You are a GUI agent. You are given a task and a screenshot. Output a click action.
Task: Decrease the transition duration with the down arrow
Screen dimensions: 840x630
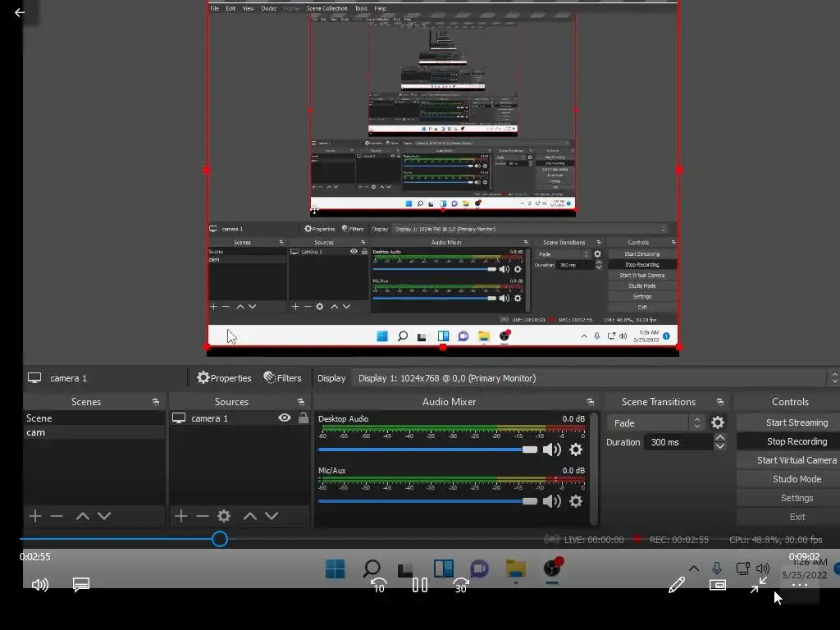(720, 446)
